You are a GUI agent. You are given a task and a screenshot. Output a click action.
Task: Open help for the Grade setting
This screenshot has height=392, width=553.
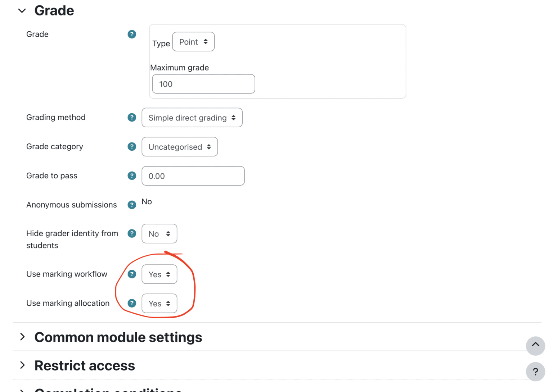[x=132, y=34]
